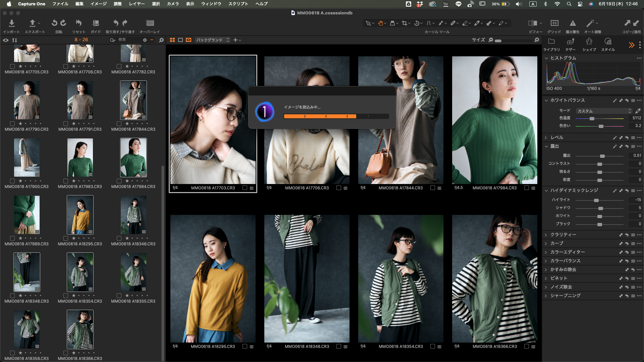Toggle browser visibility eye icon

[x=6, y=40]
